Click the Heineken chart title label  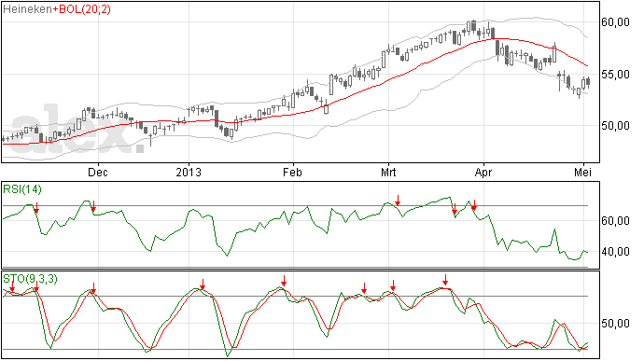click(x=27, y=9)
